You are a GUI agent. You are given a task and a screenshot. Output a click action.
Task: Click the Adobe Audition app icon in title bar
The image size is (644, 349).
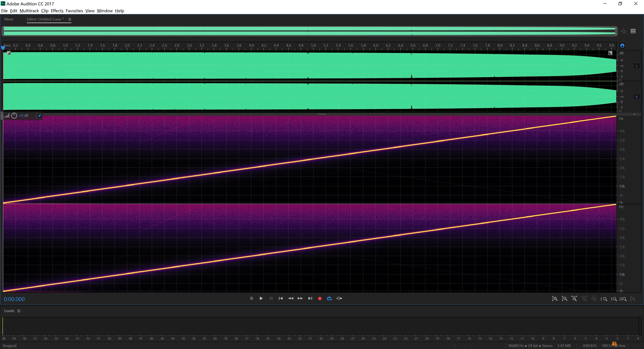pos(3,4)
